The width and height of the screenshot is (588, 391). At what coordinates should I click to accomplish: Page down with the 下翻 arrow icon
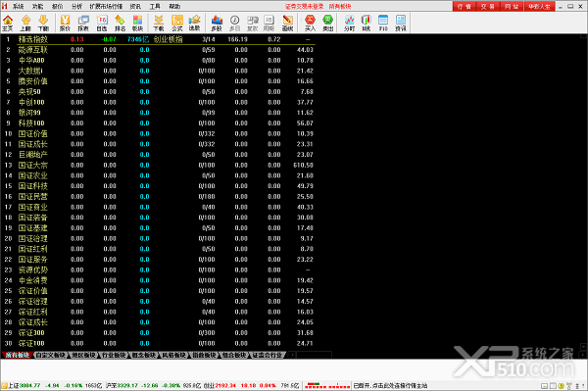click(x=43, y=23)
